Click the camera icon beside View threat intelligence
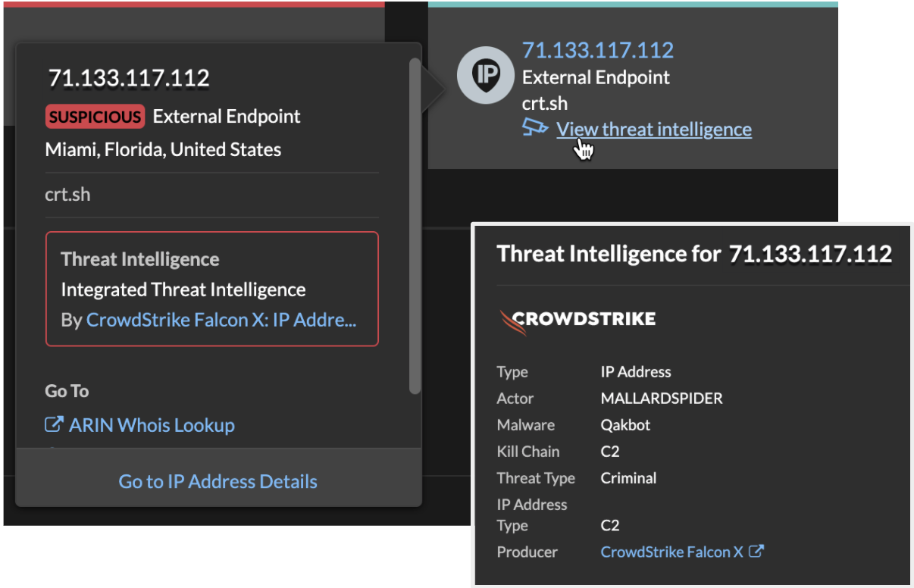Viewport: 914px width, 588px height. coord(535,128)
